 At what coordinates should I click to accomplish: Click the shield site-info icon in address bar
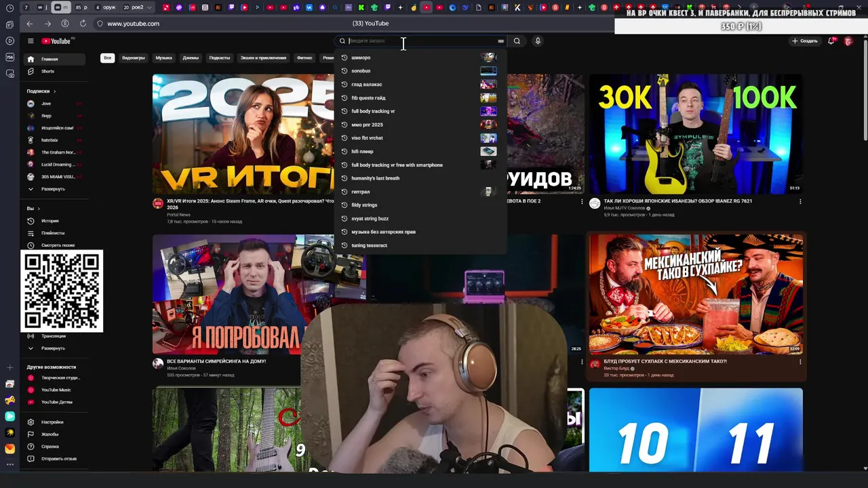100,24
